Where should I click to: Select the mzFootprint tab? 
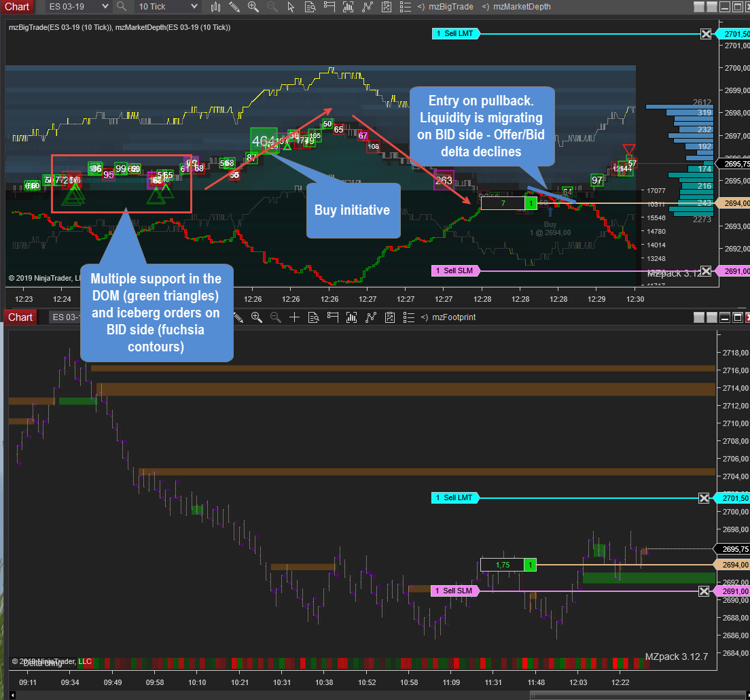click(x=448, y=317)
